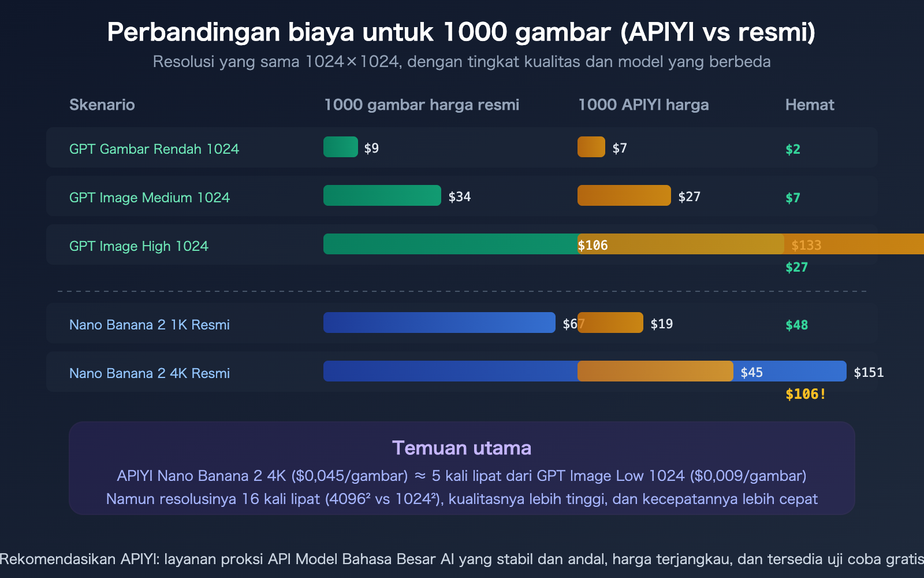Image resolution: width=924 pixels, height=578 pixels.
Task: Click the GPT Image Medium 1024 label
Action: coord(149,197)
